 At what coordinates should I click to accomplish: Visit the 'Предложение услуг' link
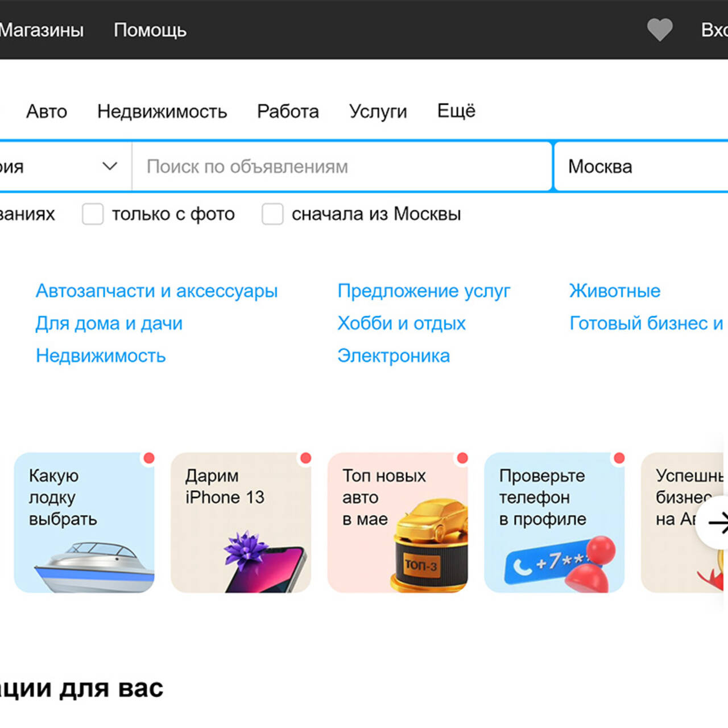point(424,291)
